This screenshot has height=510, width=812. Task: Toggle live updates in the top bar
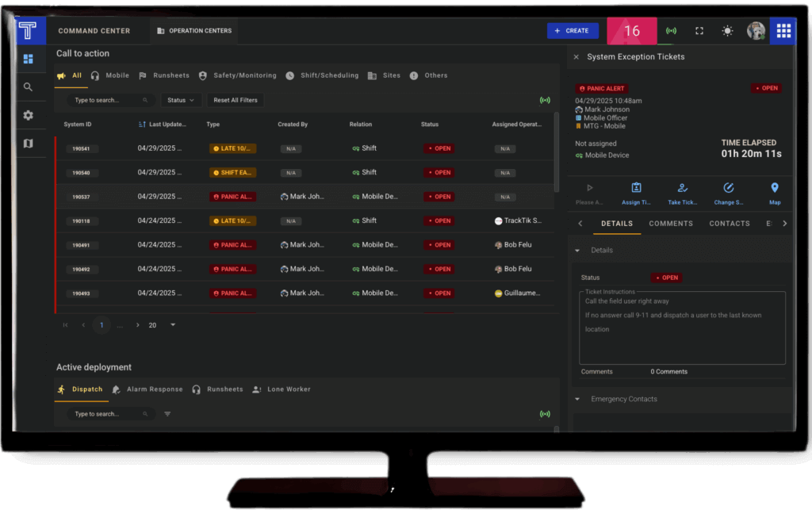pyautogui.click(x=671, y=31)
